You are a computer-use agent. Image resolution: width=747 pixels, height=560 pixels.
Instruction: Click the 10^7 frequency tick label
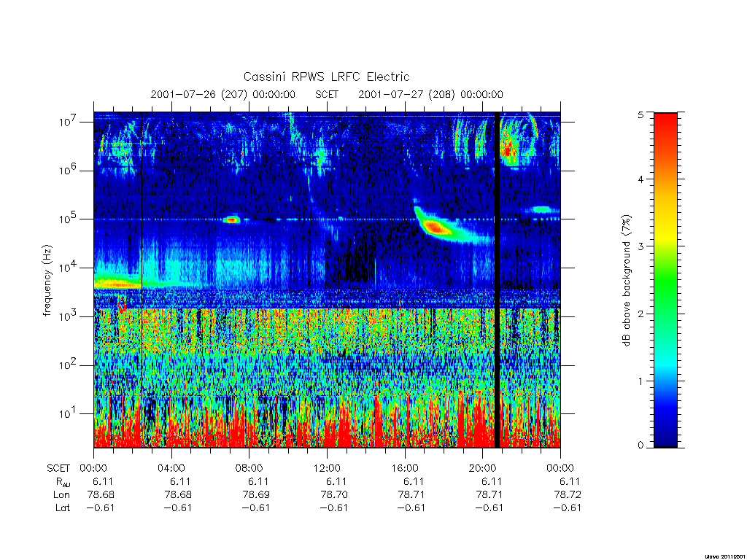coord(69,122)
